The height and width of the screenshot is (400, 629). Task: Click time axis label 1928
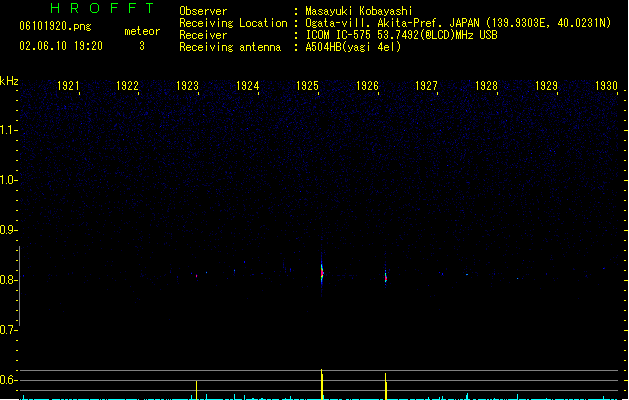click(x=486, y=86)
